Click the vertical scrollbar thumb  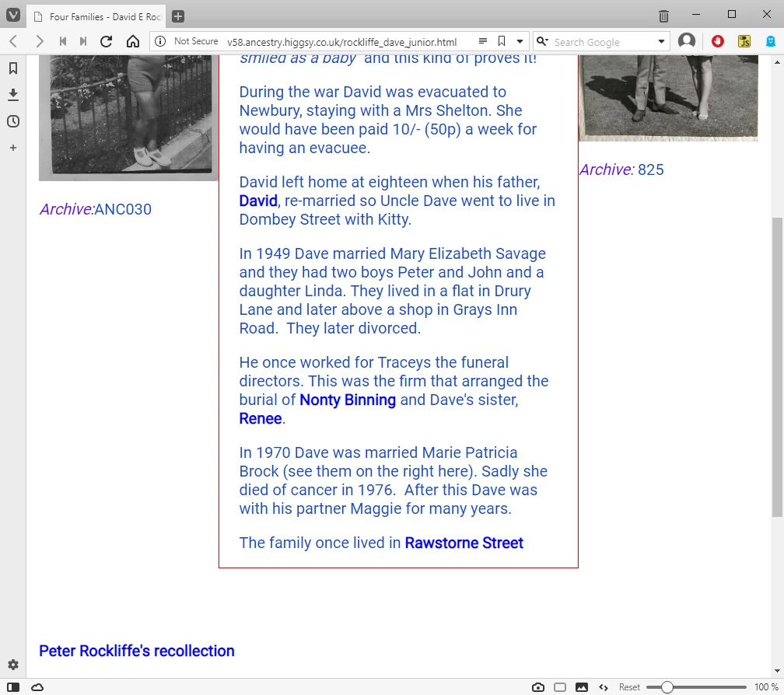pos(777,367)
